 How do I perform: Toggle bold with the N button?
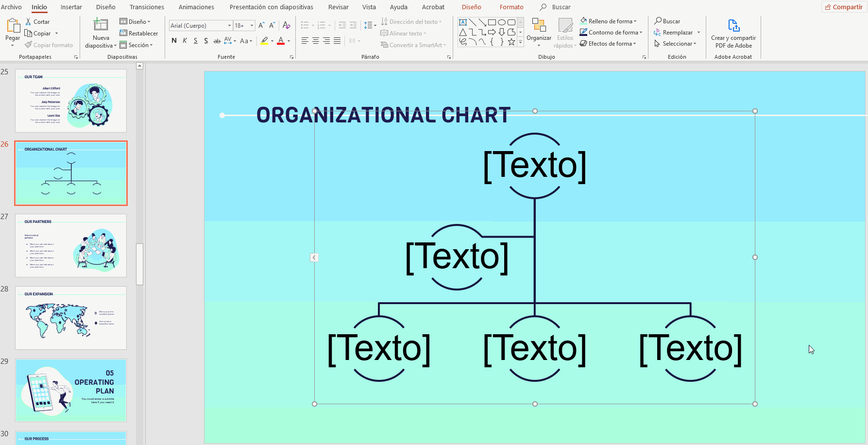pos(174,41)
